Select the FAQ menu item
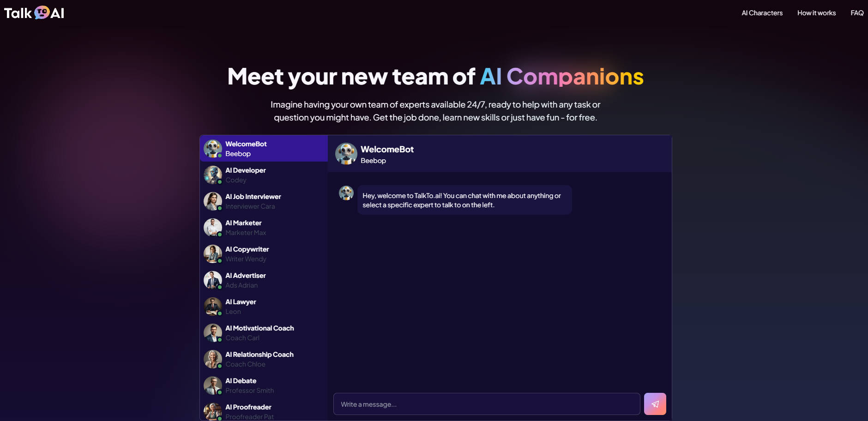 coord(856,12)
